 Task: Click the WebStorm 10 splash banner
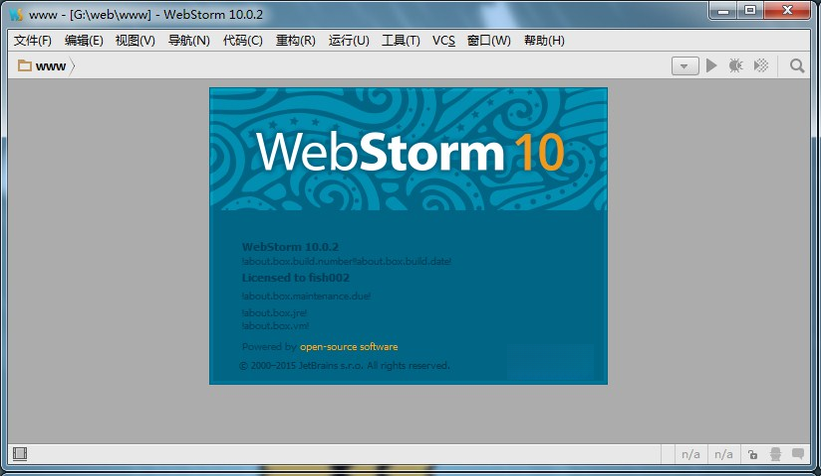[408, 149]
